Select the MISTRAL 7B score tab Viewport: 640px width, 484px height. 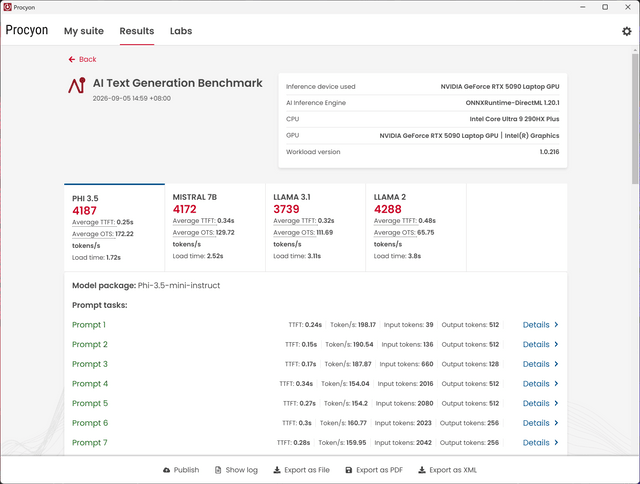(215, 227)
